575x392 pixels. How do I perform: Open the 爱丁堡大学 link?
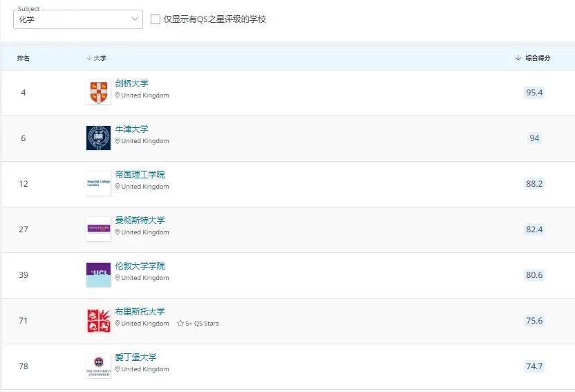pyautogui.click(x=135, y=357)
